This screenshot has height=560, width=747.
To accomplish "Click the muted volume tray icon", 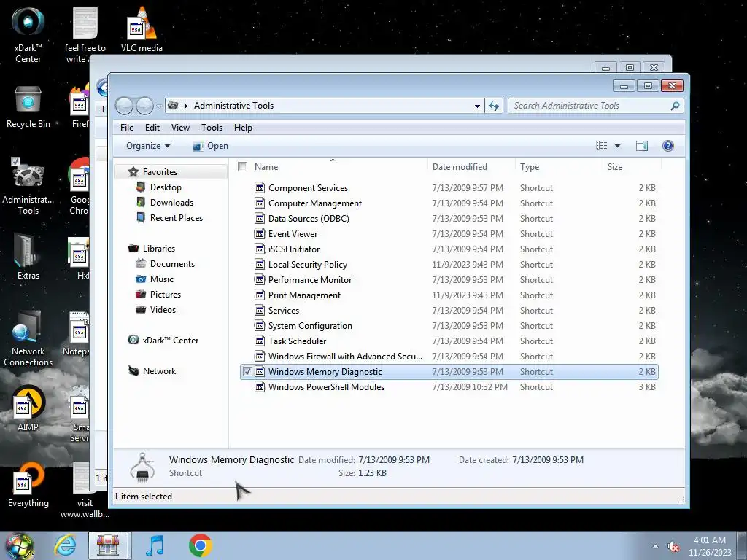I will 673,546.
